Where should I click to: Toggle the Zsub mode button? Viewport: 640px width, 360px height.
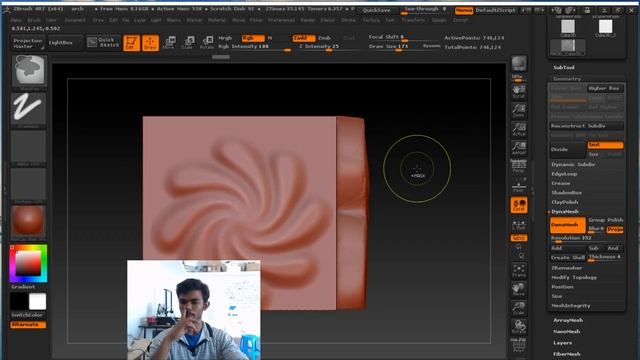(324, 38)
